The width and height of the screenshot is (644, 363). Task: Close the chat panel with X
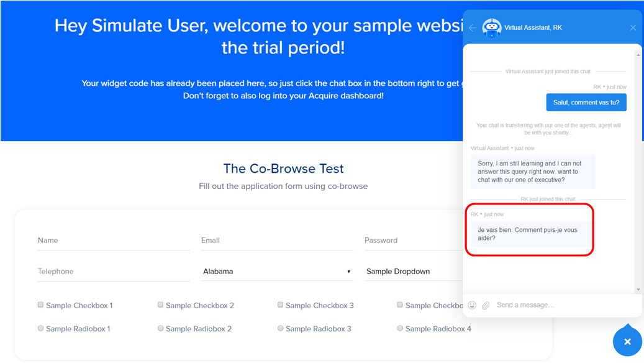[x=632, y=27]
